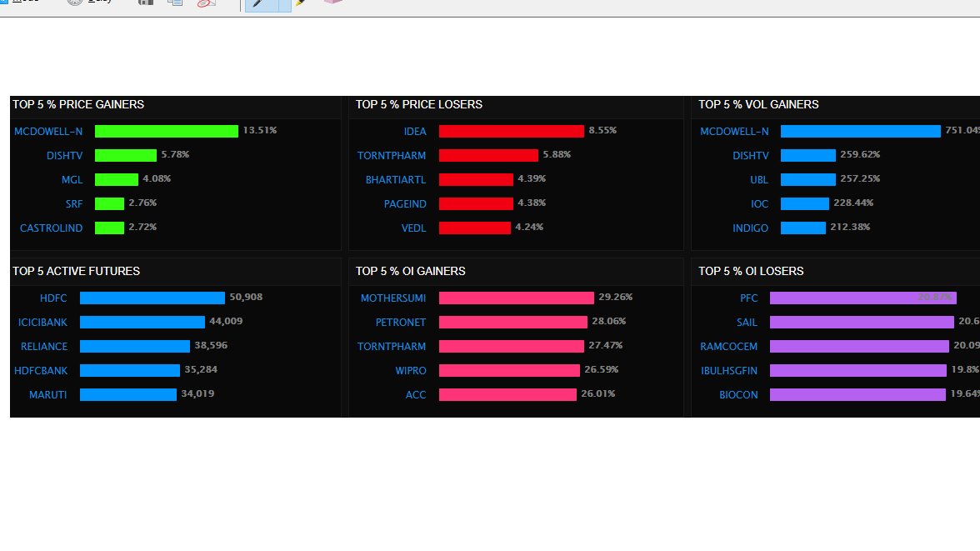Click the 26.01% value for ACC

click(x=598, y=394)
